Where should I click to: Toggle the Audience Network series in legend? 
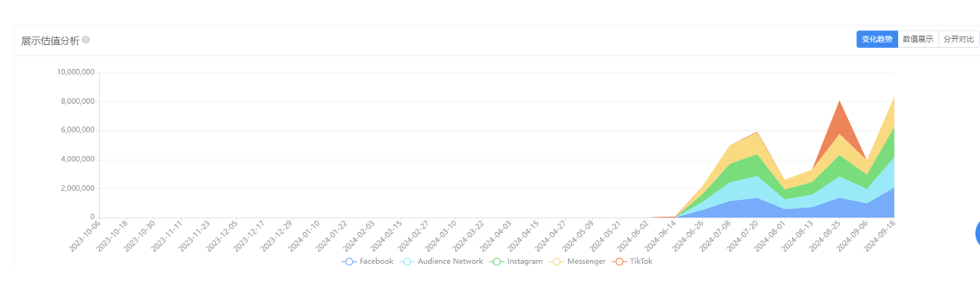coord(442,261)
